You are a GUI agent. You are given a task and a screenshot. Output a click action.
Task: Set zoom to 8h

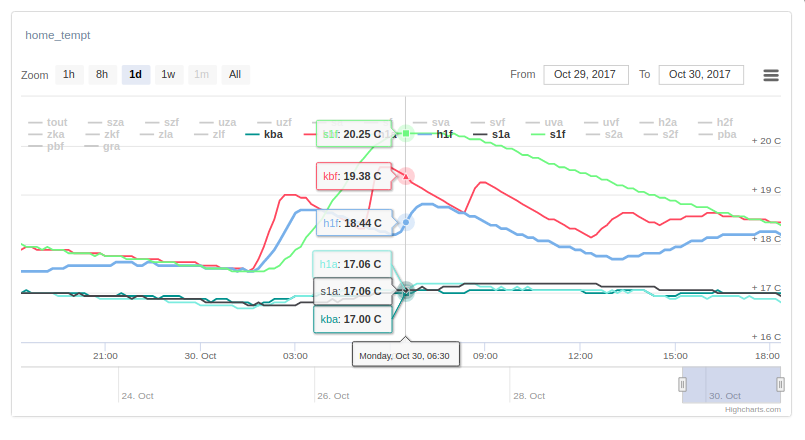tap(102, 75)
